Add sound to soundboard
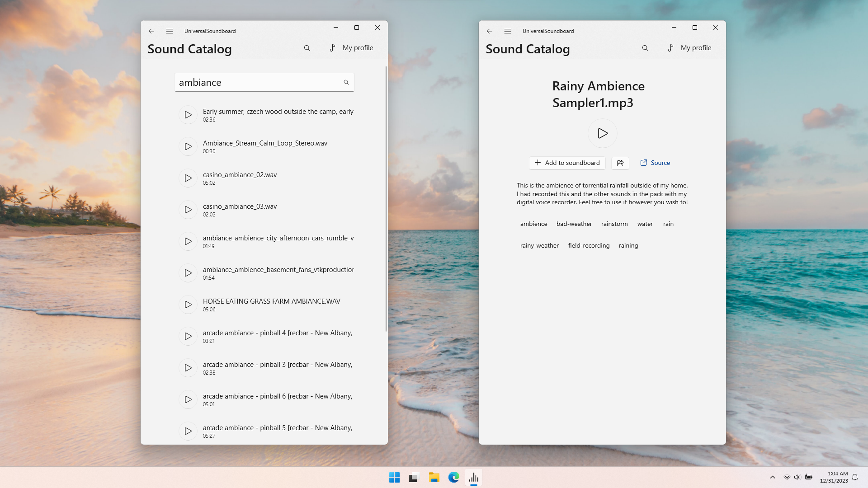This screenshot has height=488, width=868. point(567,163)
